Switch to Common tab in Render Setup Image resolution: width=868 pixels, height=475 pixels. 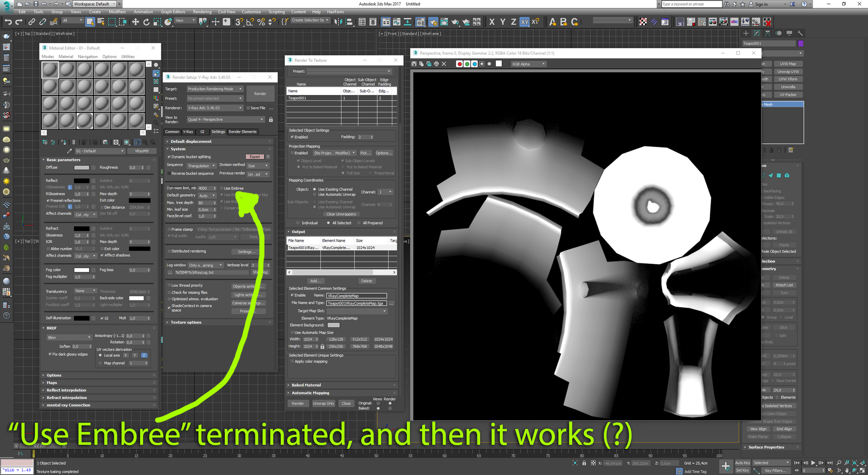tap(172, 132)
